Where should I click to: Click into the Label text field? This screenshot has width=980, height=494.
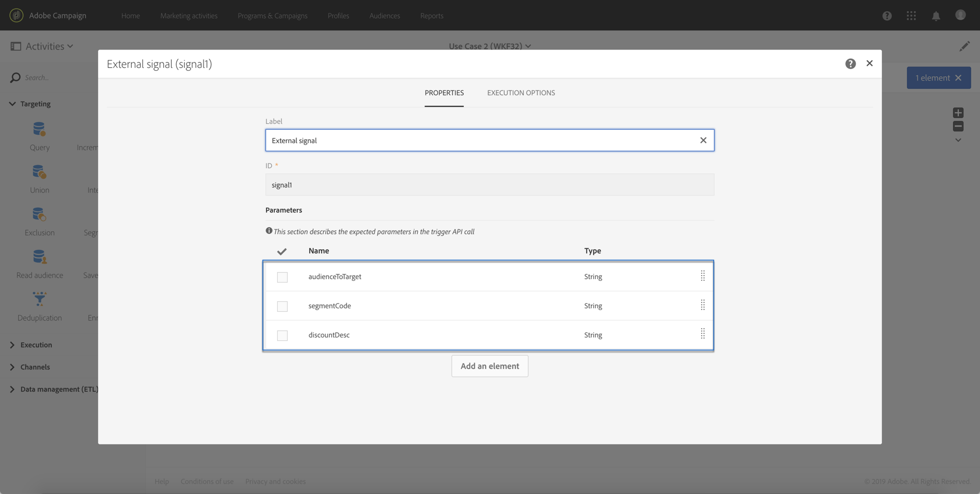[481, 140]
